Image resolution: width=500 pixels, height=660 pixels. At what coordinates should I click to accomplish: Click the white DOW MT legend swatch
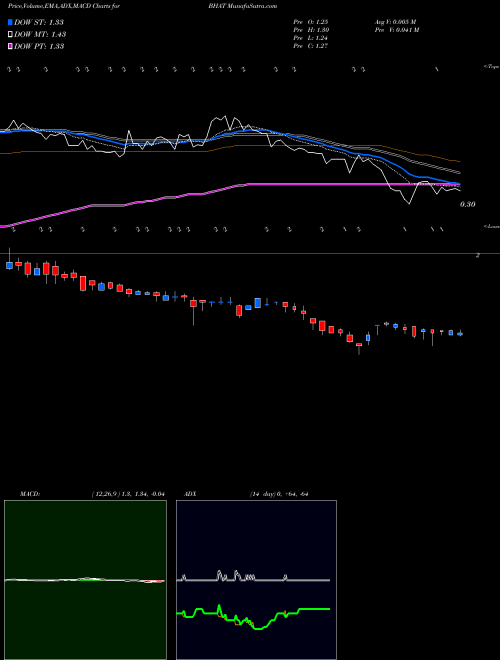click(x=11, y=35)
